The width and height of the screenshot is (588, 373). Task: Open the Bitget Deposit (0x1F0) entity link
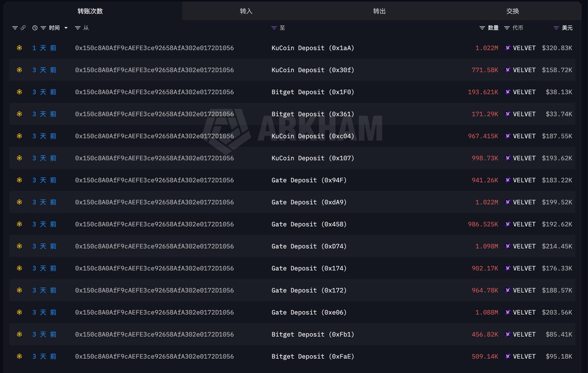[313, 92]
